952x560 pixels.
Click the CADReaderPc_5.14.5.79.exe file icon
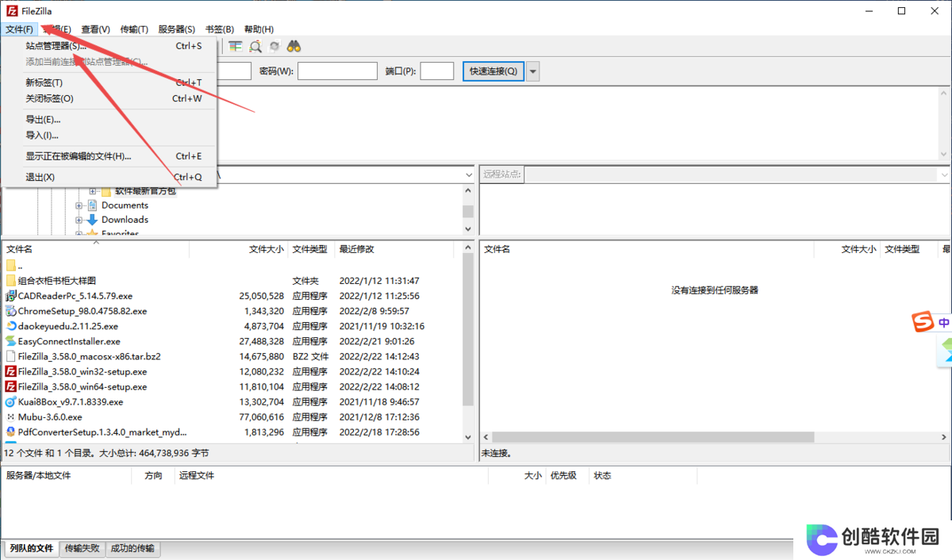click(x=11, y=296)
